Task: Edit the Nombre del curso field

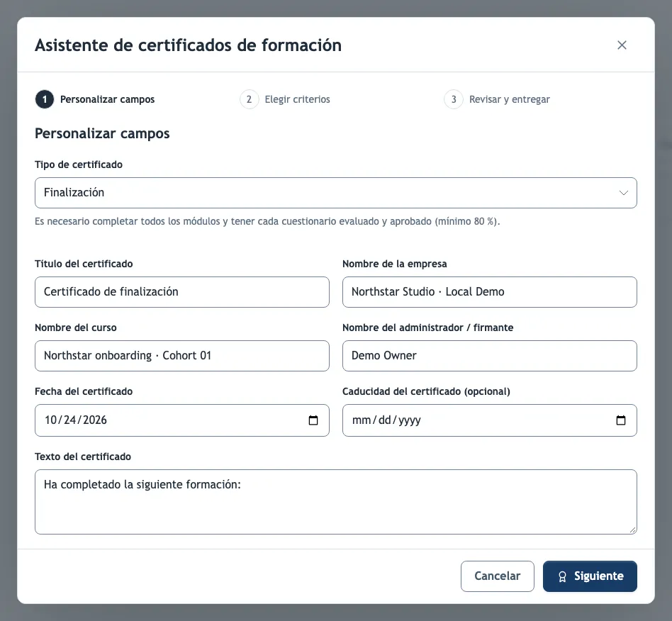Action: tap(181, 356)
